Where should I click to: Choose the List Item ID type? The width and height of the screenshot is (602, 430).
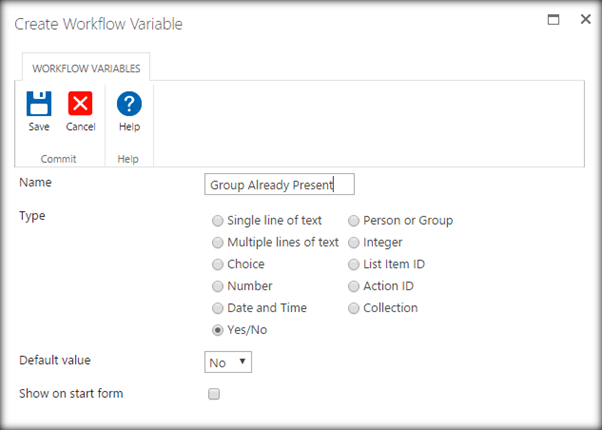354,265
